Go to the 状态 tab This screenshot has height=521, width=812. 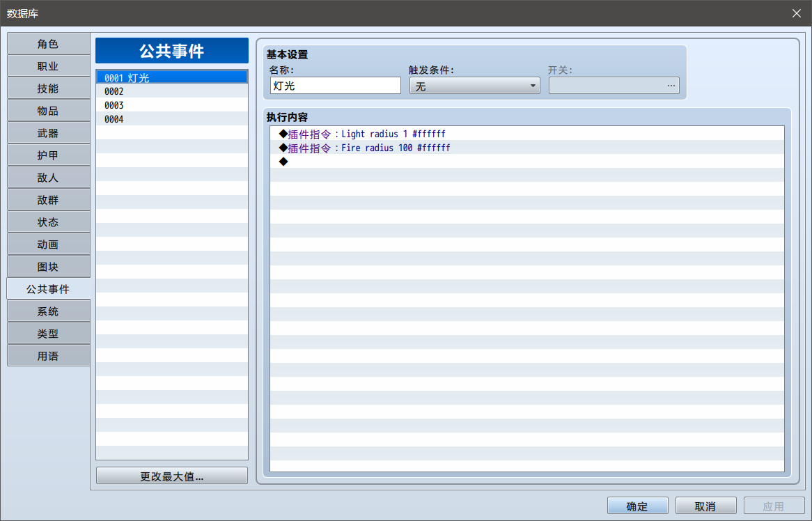48,222
